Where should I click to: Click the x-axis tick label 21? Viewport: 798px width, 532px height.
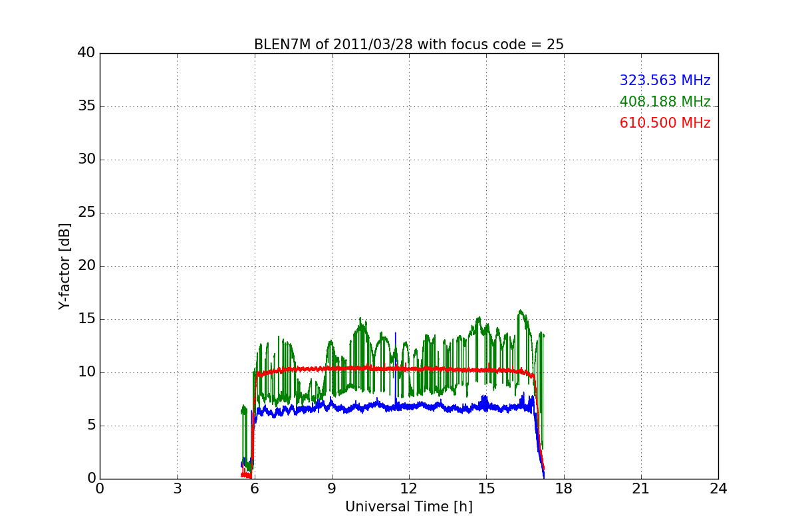pyautogui.click(x=641, y=488)
